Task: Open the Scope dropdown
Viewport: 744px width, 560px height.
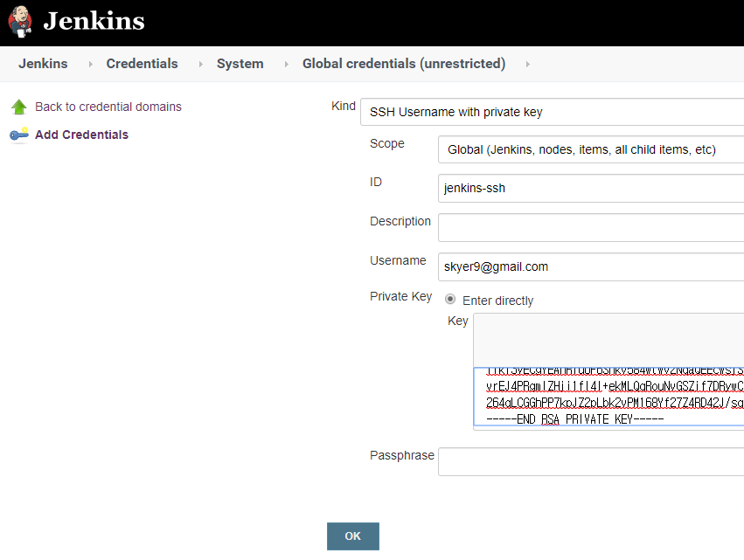Action: (x=591, y=150)
